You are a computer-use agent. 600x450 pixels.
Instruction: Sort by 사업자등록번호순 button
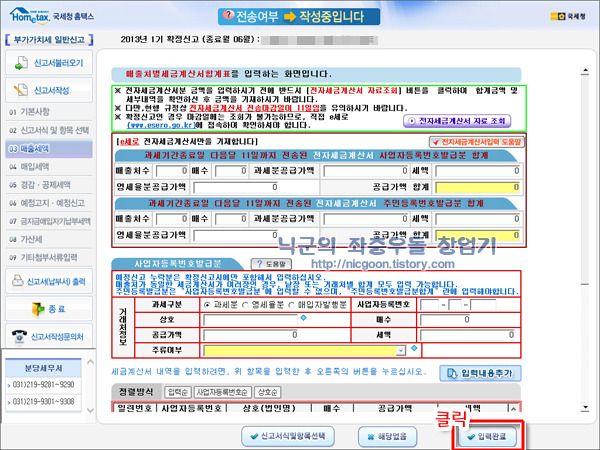click(x=222, y=392)
